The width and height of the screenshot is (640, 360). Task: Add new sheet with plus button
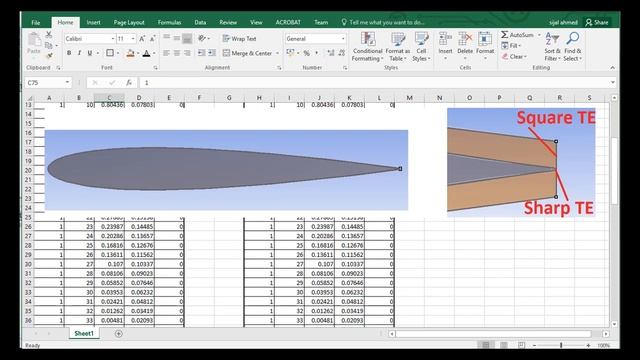(118, 334)
